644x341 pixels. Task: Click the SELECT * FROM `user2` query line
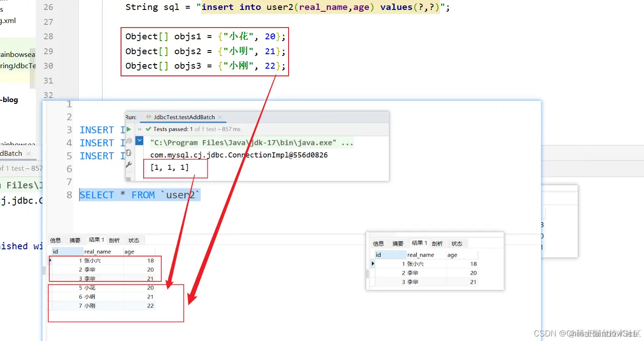140,195
